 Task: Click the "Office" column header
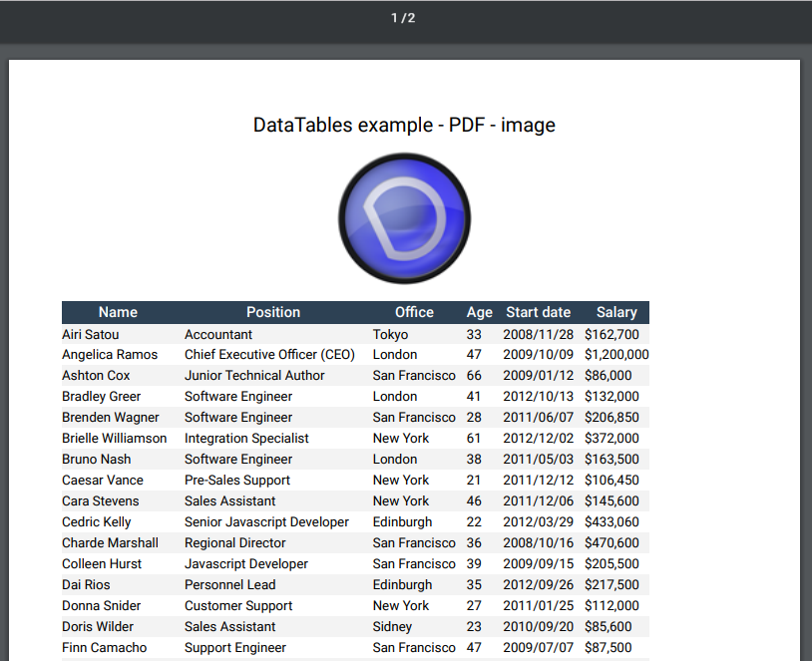pyautogui.click(x=414, y=312)
